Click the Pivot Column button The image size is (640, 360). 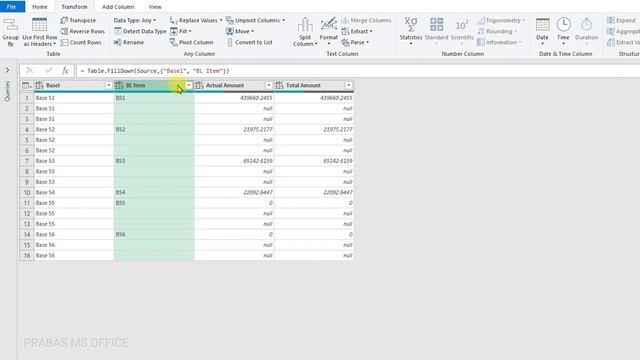point(191,42)
